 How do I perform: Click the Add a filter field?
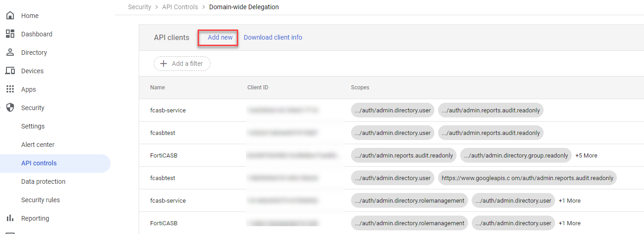point(187,64)
